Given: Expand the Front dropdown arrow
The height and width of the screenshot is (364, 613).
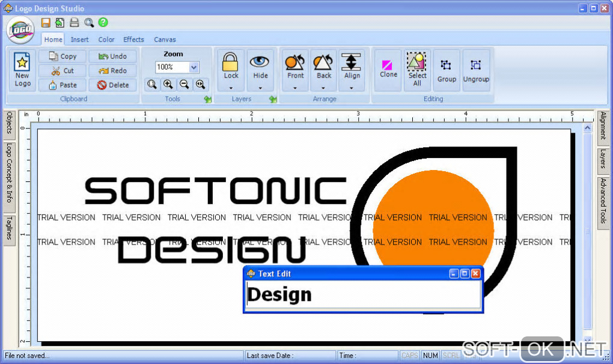Looking at the screenshot, I should click(x=294, y=88).
